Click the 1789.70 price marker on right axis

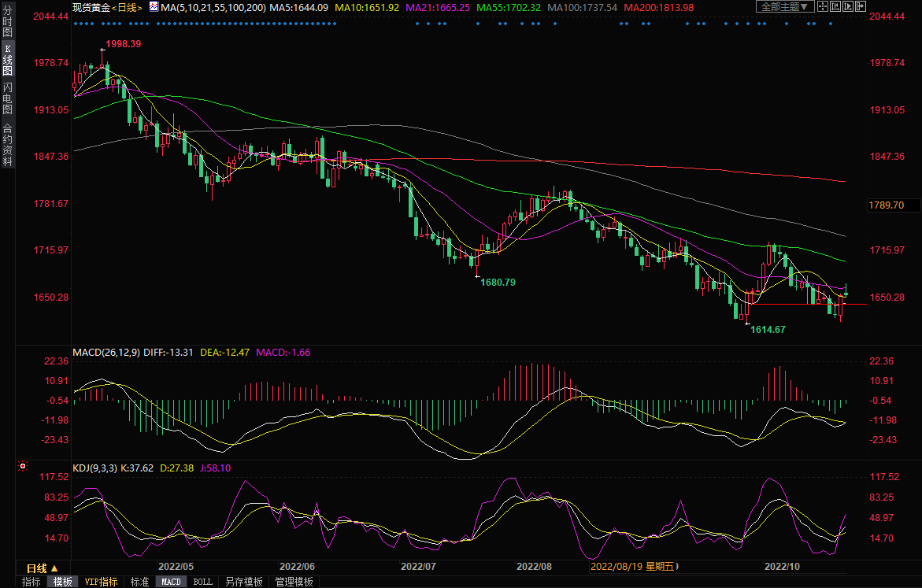886,205
